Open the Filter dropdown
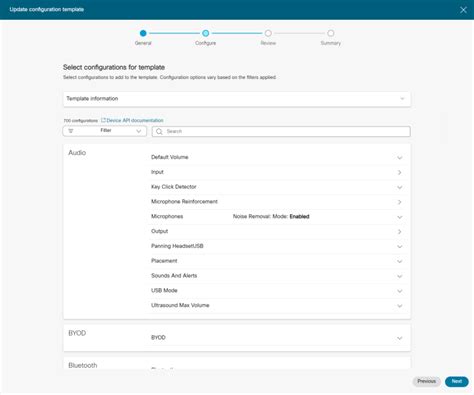 click(105, 131)
